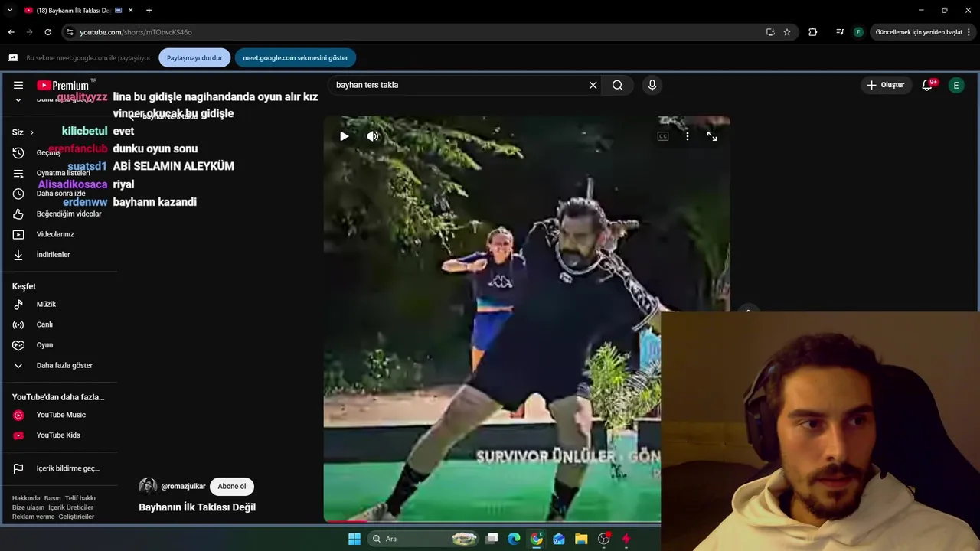Viewport: 980px width, 551px height.
Task: Click the search magnifier button
Action: tap(618, 85)
